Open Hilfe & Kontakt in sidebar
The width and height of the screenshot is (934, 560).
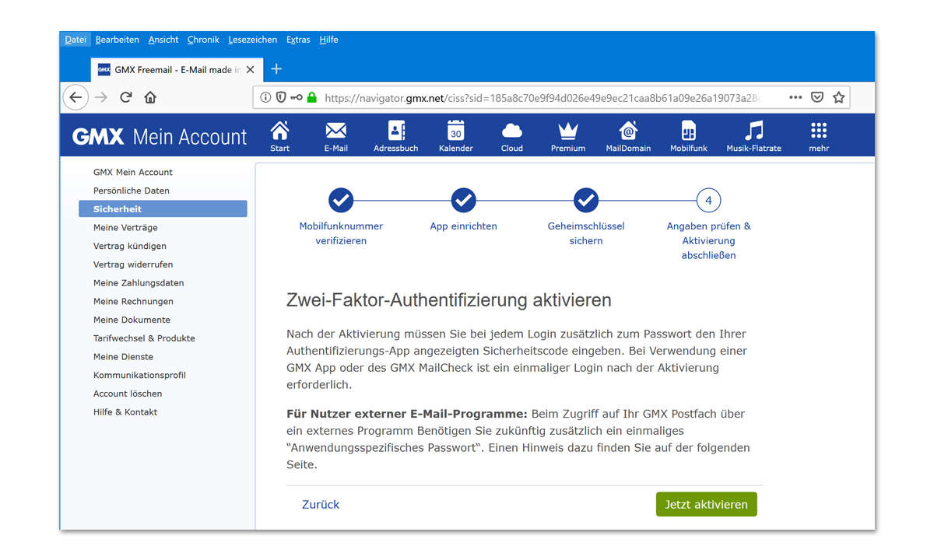tap(125, 412)
